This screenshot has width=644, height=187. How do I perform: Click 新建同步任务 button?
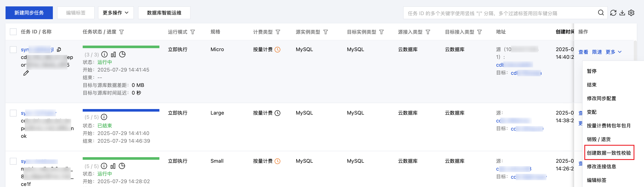[x=29, y=13]
